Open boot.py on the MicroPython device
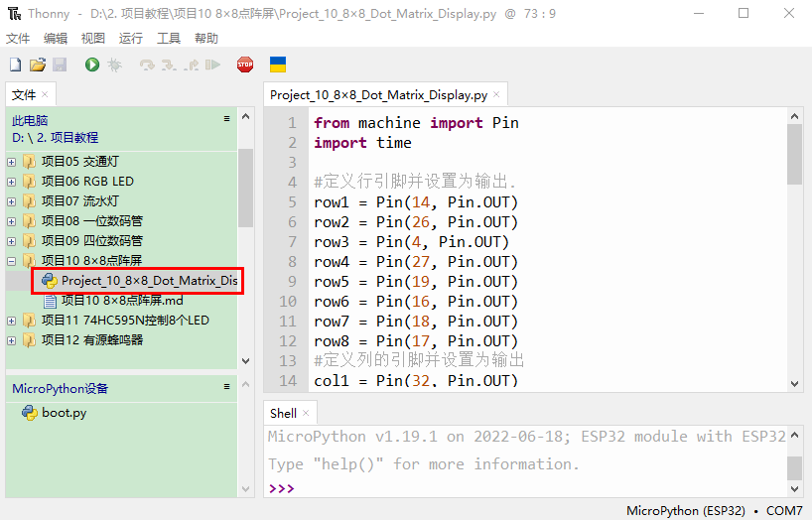The height and width of the screenshot is (520, 812). click(64, 413)
